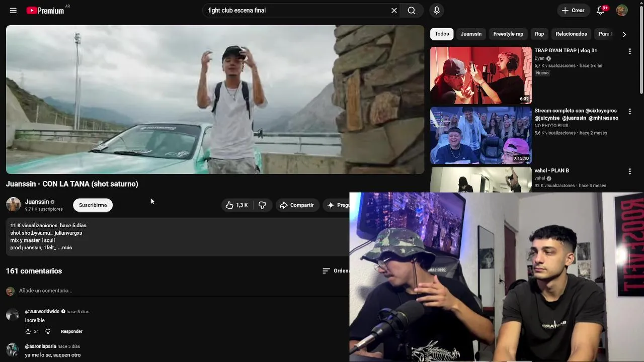The image size is (644, 362).
Task: Open the notifications bell
Action: tap(601, 11)
